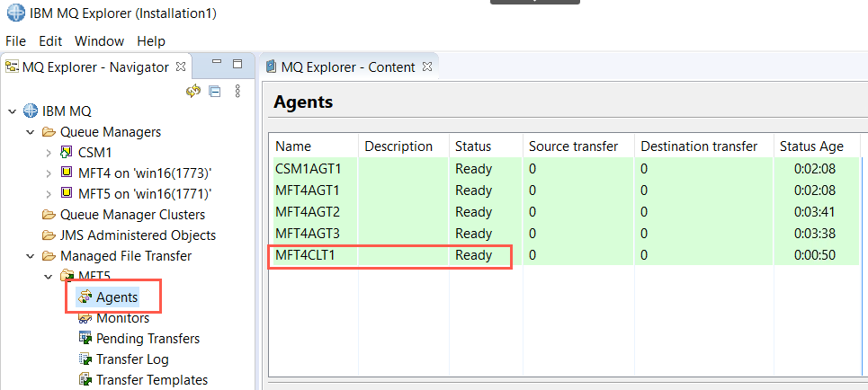Click the Agents node icon
This screenshot has width=868, height=390.
(85, 297)
